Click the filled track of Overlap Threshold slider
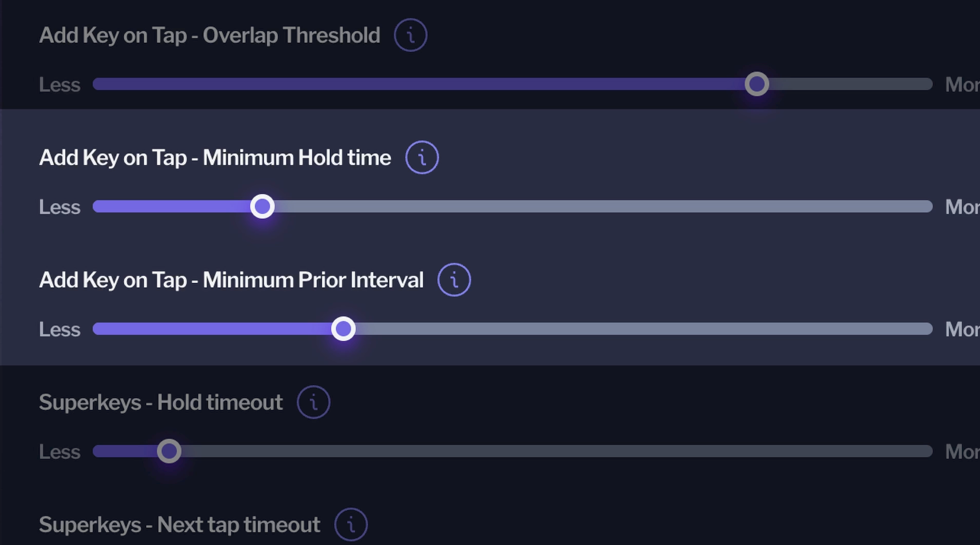The width and height of the screenshot is (980, 545). point(410,84)
